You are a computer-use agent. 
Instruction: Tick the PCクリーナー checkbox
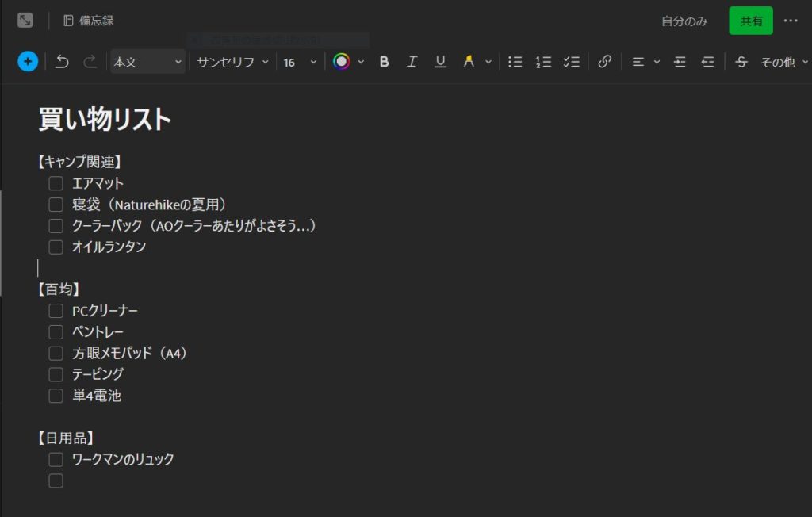click(x=56, y=311)
